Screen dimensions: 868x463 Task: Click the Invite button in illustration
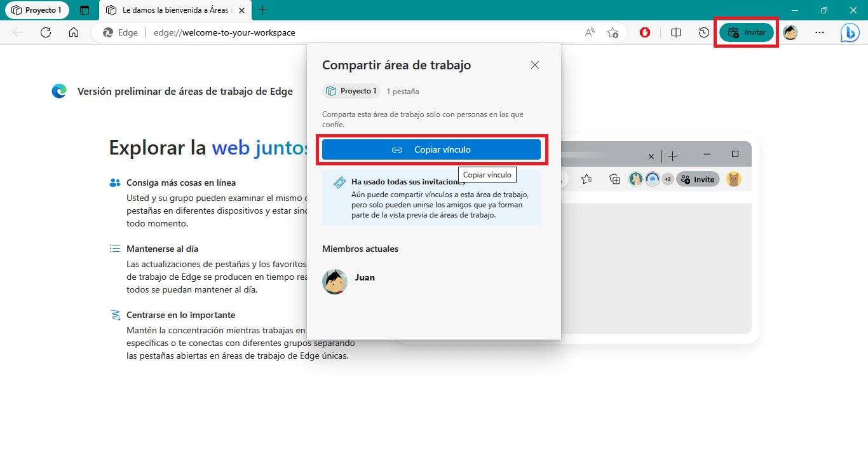click(x=698, y=179)
